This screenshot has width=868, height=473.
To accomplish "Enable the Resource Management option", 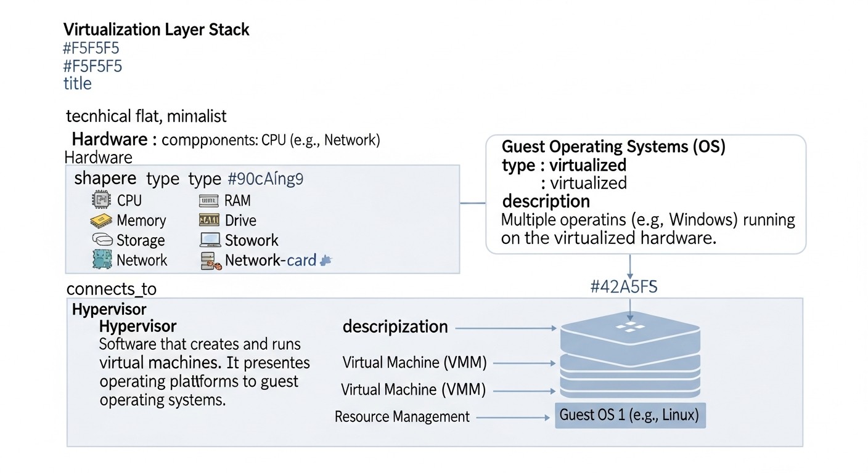I will pos(401,416).
